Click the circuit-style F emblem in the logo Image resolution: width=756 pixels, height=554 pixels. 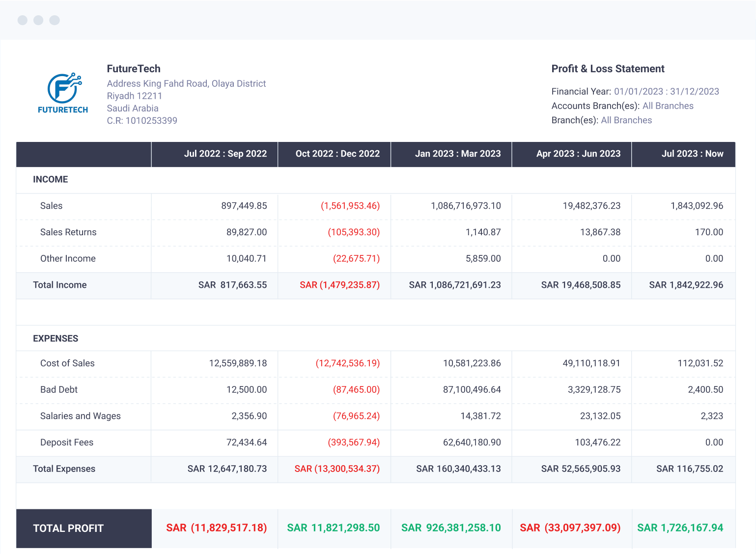point(62,88)
